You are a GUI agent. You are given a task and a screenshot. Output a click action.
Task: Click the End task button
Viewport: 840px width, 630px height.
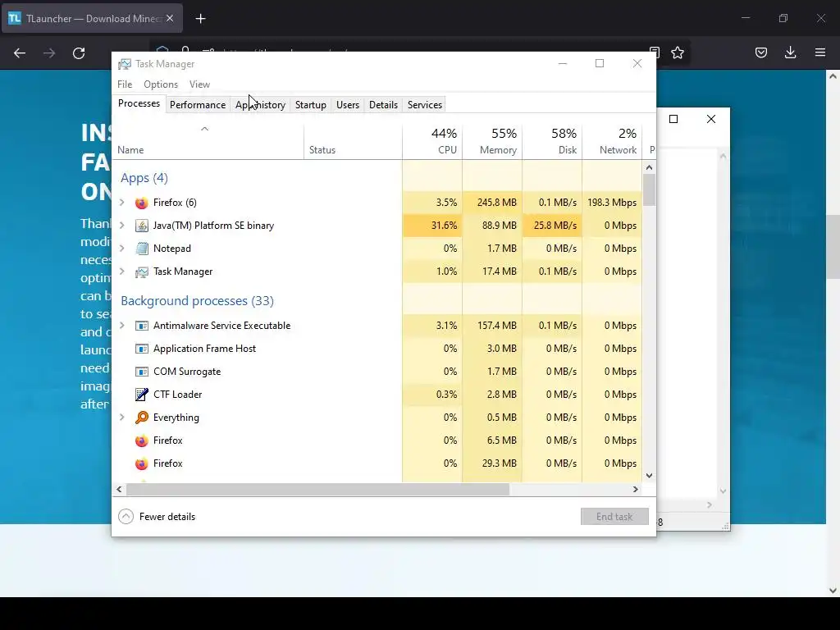pyautogui.click(x=614, y=517)
